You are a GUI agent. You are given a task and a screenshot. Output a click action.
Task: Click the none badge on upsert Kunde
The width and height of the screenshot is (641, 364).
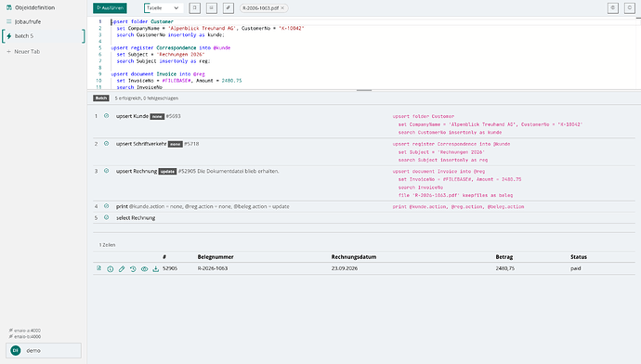tap(157, 116)
